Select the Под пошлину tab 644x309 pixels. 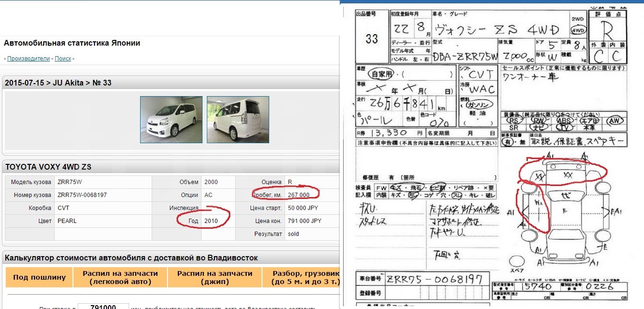click(x=39, y=277)
